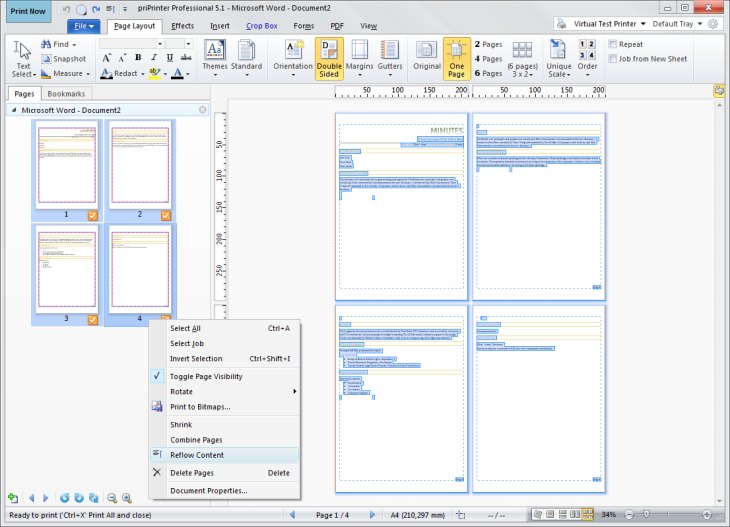Open the File menu dropdown
This screenshot has width=730, height=527.
tap(84, 26)
